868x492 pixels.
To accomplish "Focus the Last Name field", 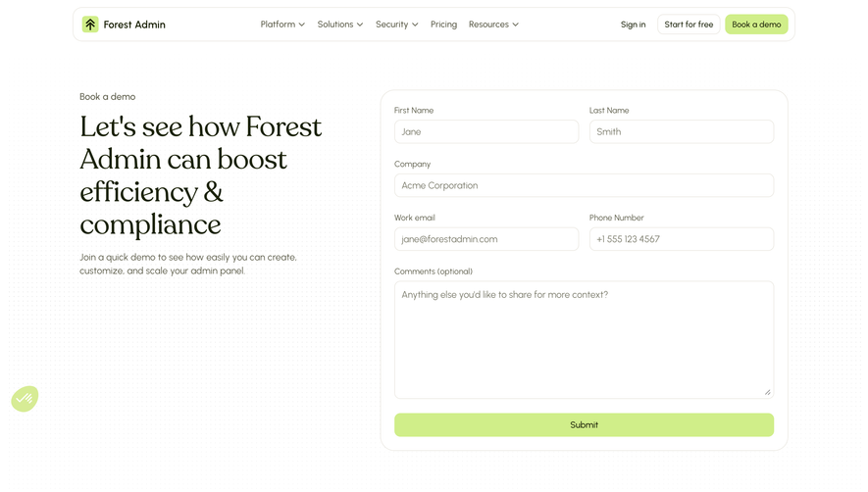I will [x=682, y=131].
